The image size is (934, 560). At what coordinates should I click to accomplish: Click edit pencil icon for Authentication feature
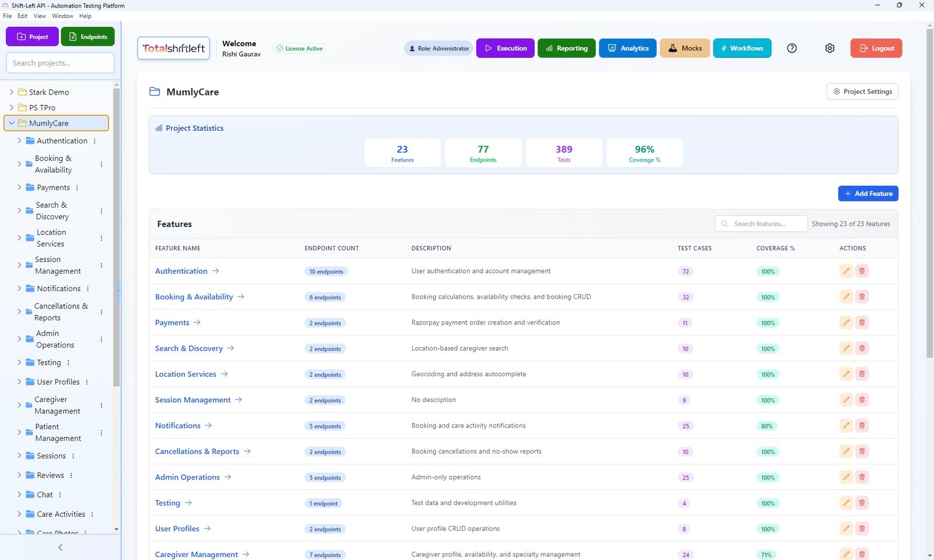[x=846, y=271]
